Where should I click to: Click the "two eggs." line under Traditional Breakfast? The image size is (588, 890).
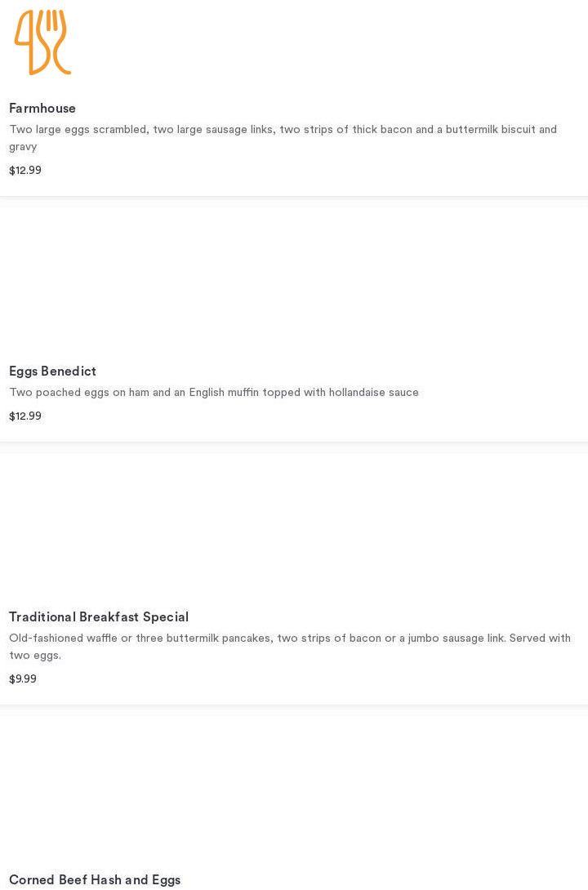[x=35, y=656]
